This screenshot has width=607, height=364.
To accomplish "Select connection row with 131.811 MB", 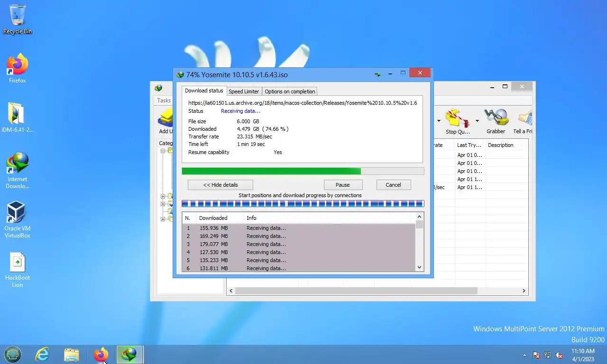I will (299, 268).
